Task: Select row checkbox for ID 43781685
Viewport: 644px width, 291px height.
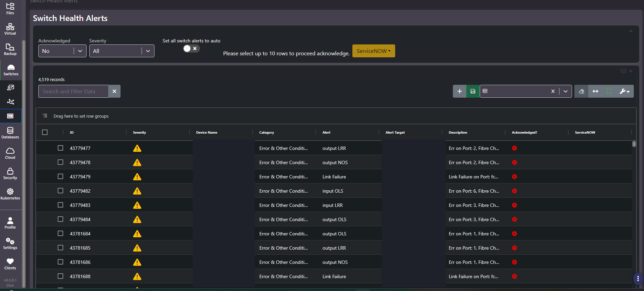Action: (60, 248)
